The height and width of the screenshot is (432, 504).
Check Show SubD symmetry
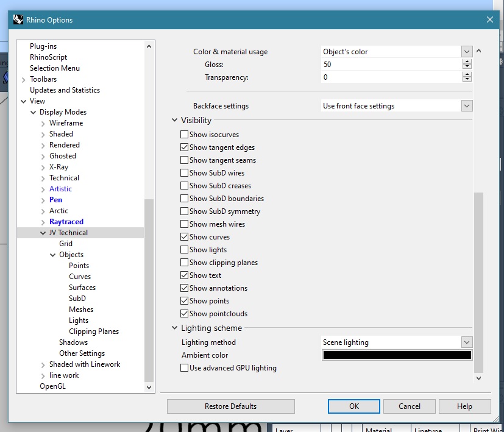184,211
